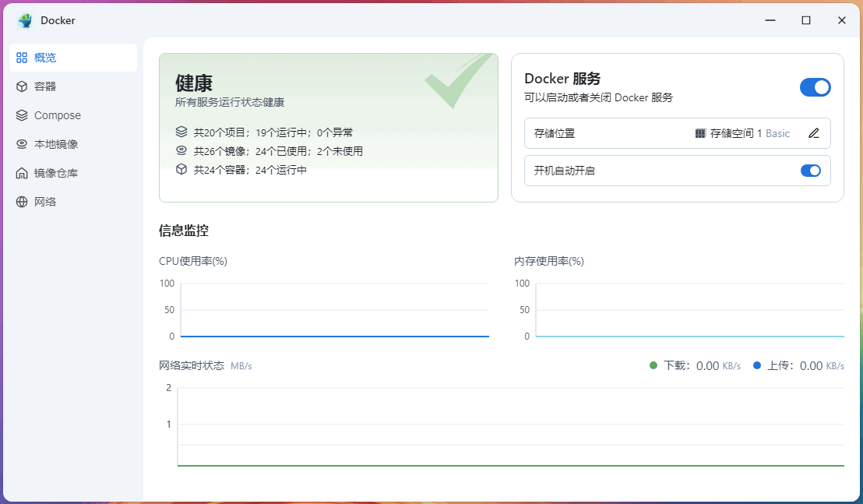Screen dimensions: 863x504
Task: Close the Docker window
Action: coord(841,20)
